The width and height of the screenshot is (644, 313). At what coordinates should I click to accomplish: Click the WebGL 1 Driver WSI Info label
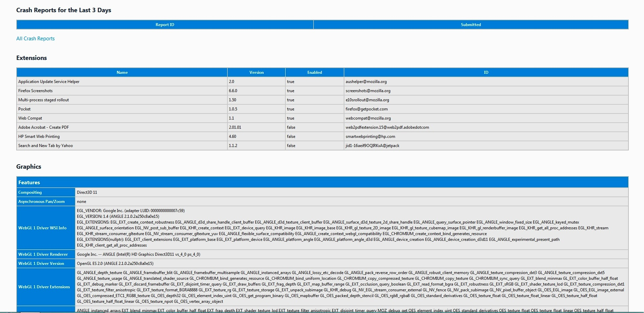pos(42,228)
